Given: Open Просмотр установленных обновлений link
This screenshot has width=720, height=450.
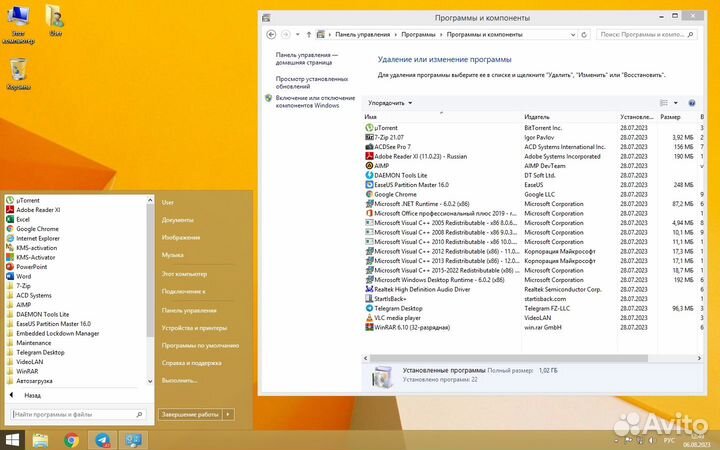Looking at the screenshot, I should [311, 82].
